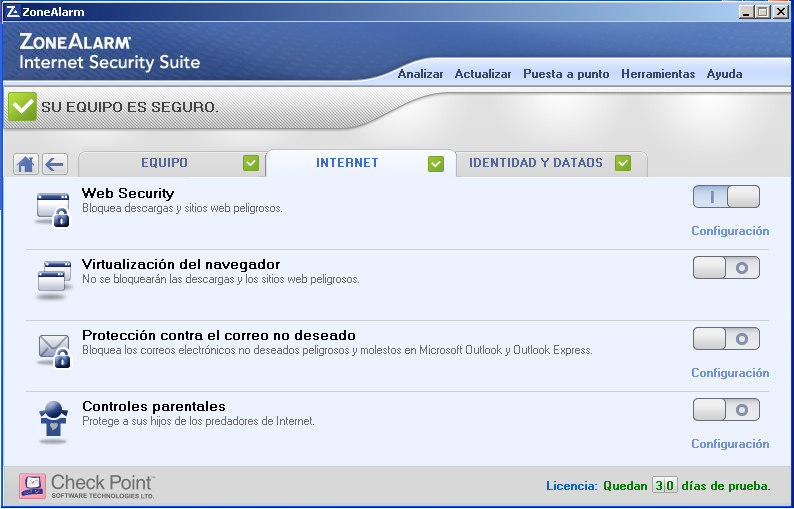Click the Web Security browser lock icon

53,209
